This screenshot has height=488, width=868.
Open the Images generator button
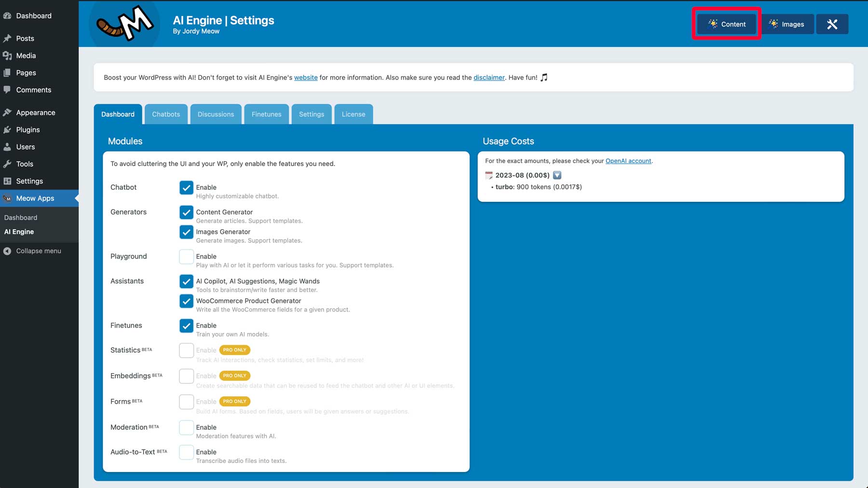click(x=787, y=24)
